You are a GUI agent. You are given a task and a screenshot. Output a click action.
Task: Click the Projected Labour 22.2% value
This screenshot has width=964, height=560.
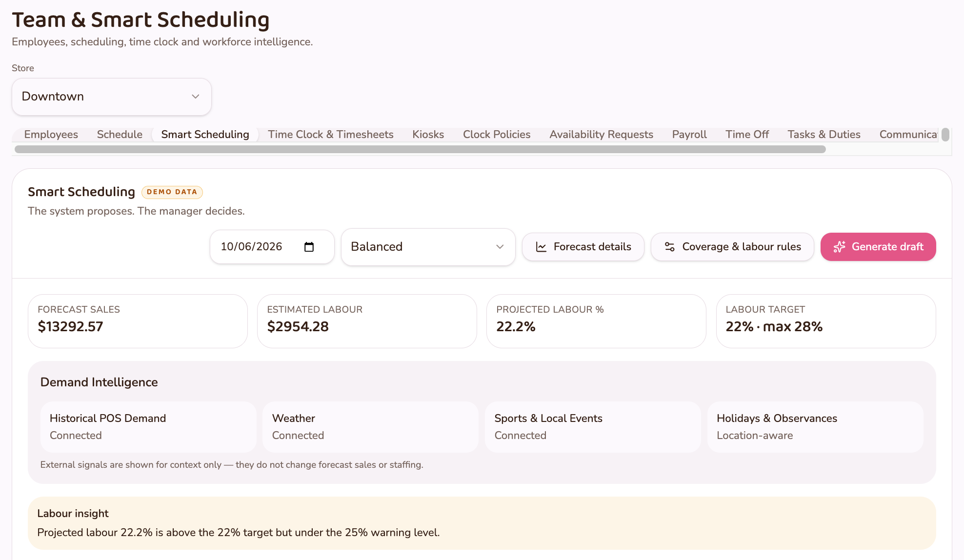tap(516, 326)
